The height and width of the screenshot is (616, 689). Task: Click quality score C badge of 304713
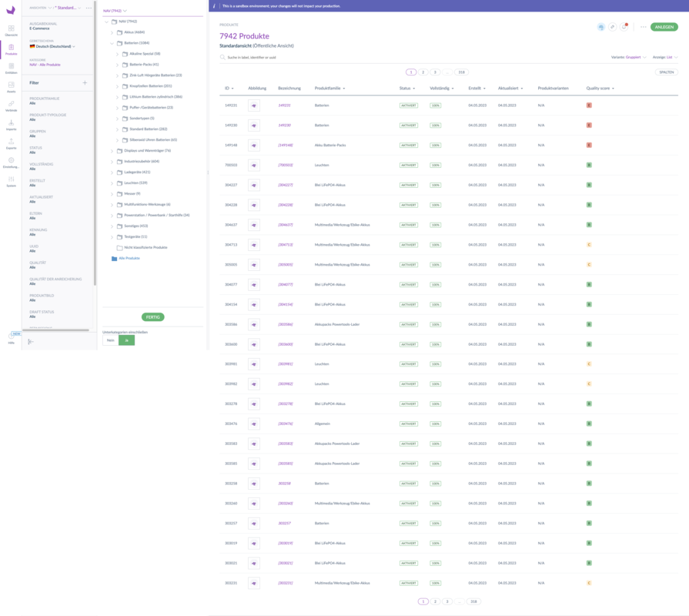coord(589,245)
